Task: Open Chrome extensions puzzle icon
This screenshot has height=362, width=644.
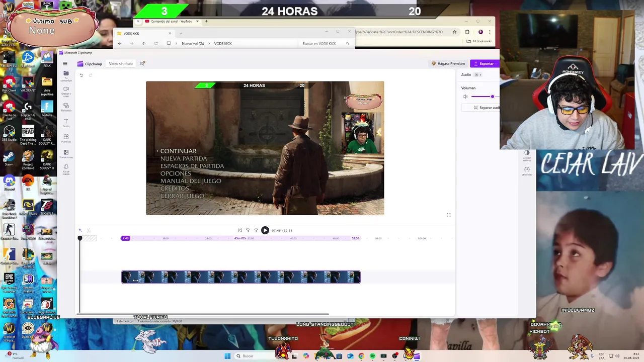Action: [467, 32]
